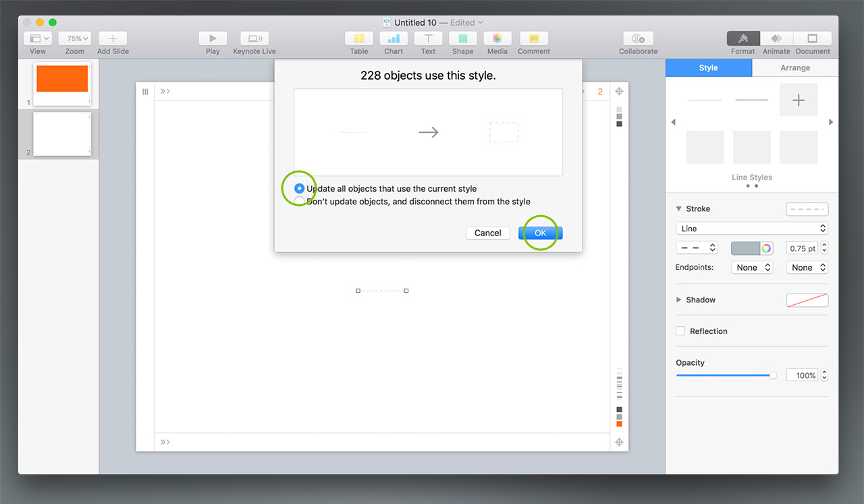Image resolution: width=864 pixels, height=504 pixels.
Task: Add a Shape from the toolbar
Action: (x=462, y=38)
